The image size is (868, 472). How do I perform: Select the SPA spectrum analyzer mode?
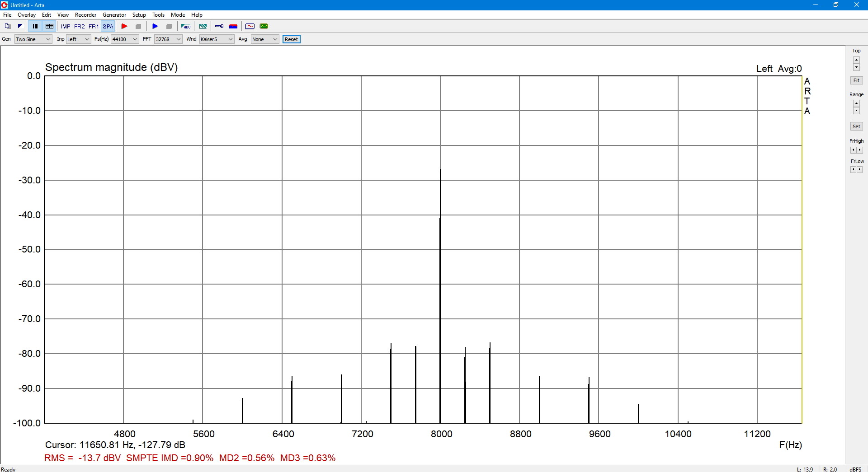[x=108, y=27]
